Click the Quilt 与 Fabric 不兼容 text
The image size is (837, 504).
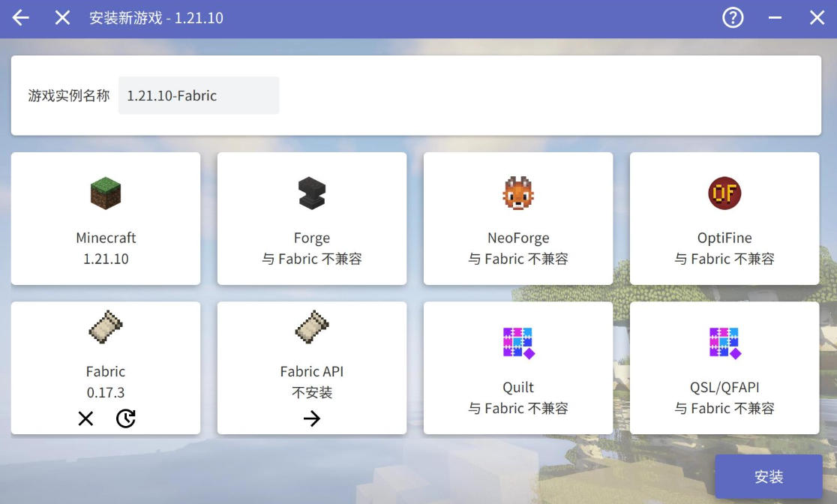pos(518,409)
